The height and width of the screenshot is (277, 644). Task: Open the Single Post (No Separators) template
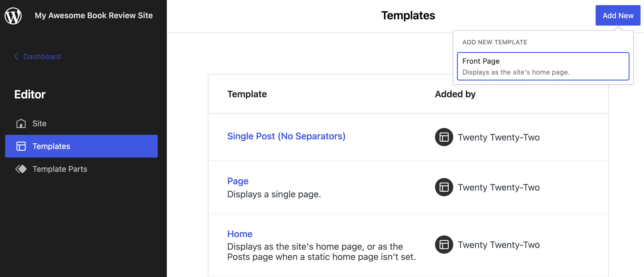click(286, 136)
